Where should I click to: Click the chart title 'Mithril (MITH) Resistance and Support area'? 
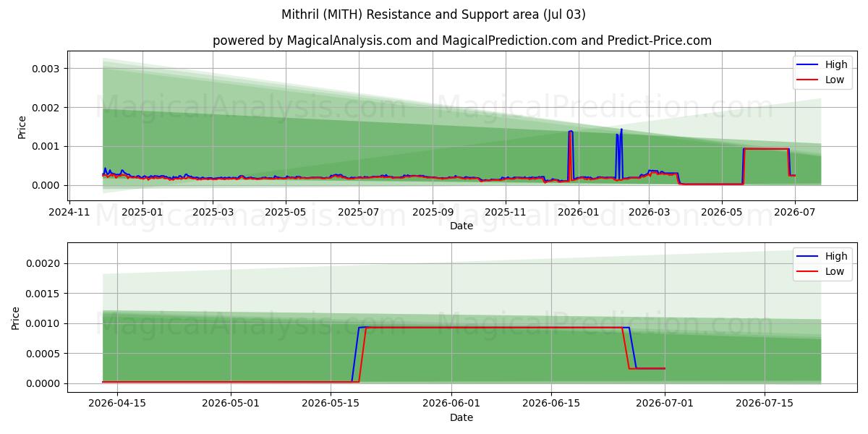[433, 14]
